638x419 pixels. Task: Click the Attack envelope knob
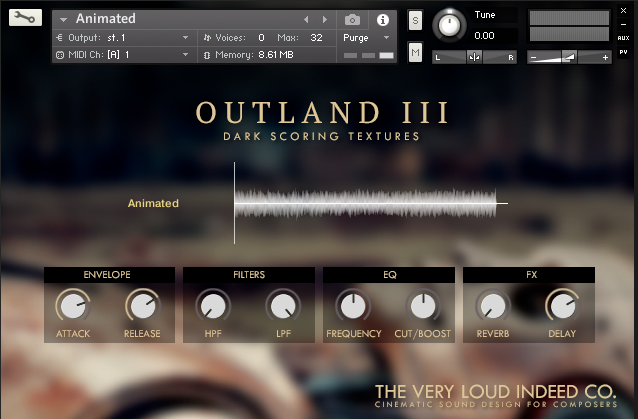(x=72, y=305)
